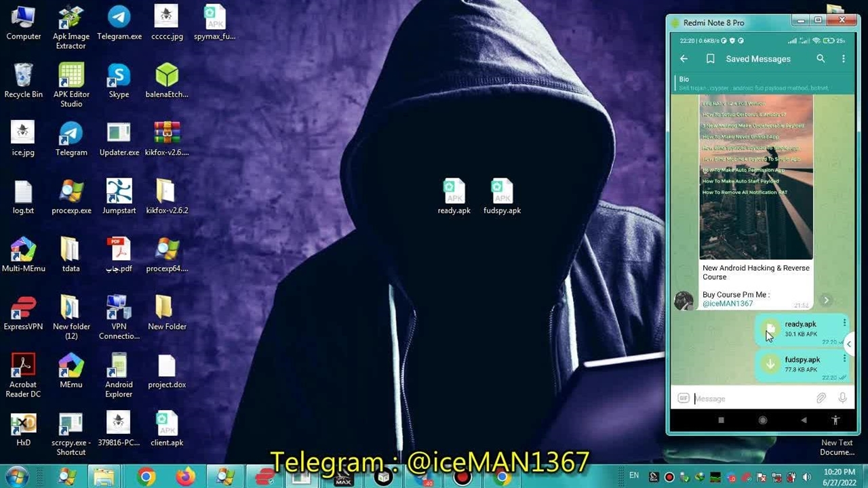
Task: Open the options menu for the fudspy.apk message
Action: (844, 359)
